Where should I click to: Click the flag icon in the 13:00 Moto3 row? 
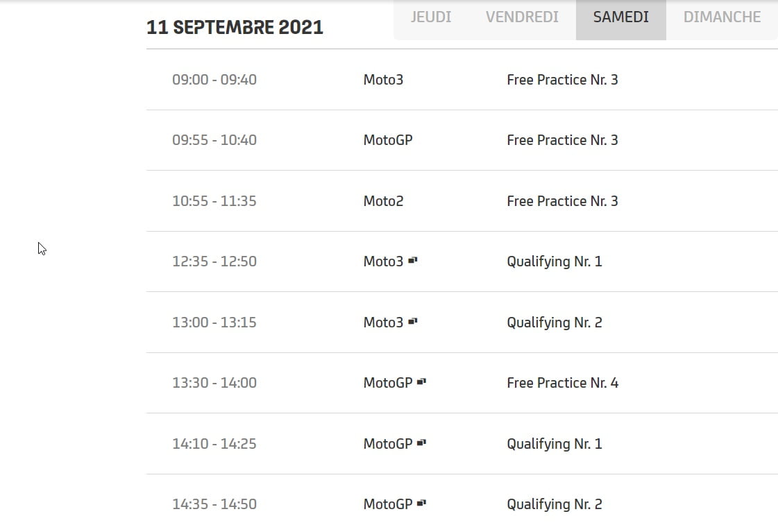tap(412, 322)
